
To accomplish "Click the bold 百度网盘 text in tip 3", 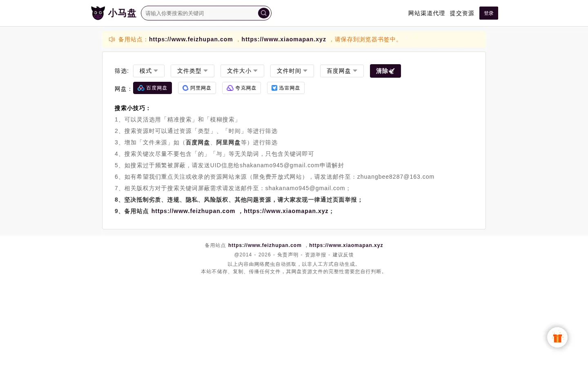I will click(x=198, y=142).
